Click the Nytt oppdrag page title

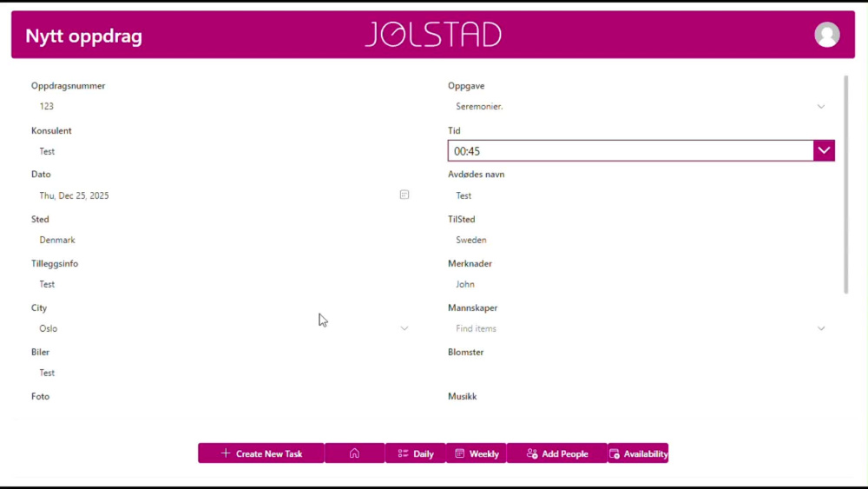[83, 36]
